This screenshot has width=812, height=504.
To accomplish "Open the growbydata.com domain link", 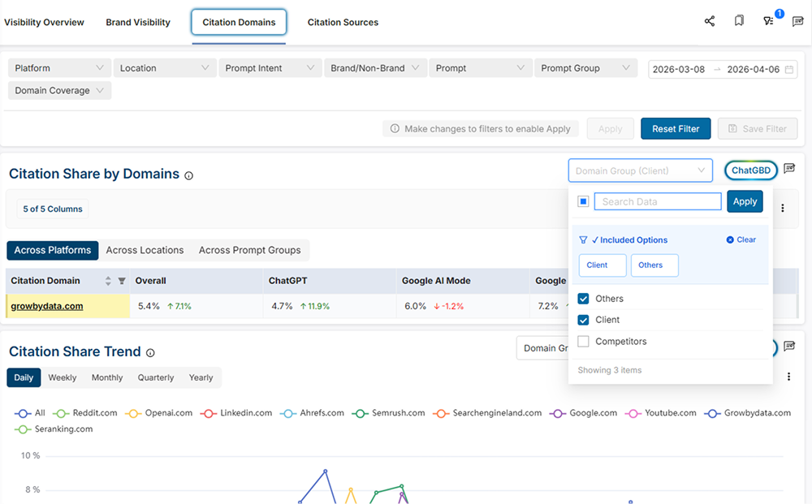I will click(x=47, y=306).
